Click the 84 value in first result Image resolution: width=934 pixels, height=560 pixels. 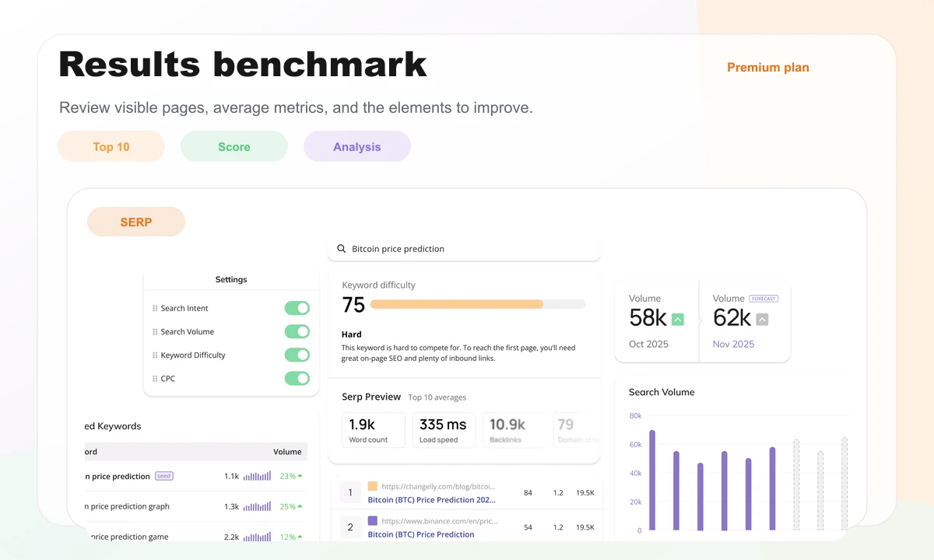tap(528, 492)
